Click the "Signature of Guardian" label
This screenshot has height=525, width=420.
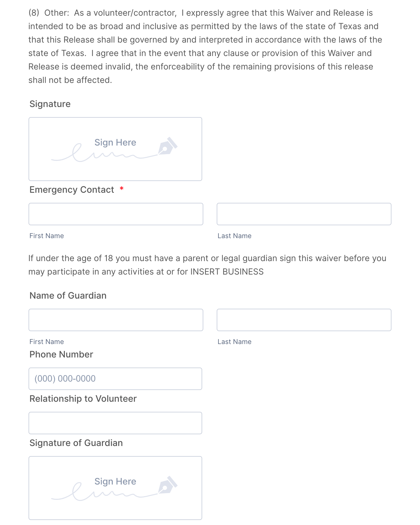tap(76, 443)
